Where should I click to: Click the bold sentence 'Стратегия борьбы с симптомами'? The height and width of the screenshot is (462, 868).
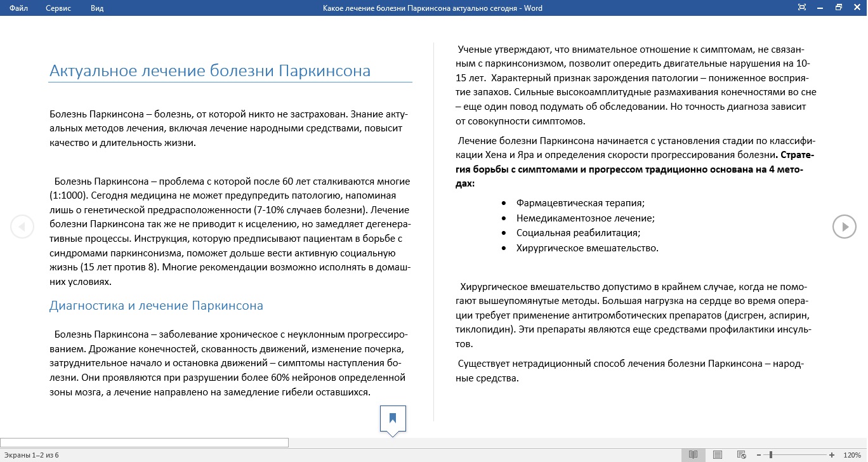pyautogui.click(x=635, y=169)
